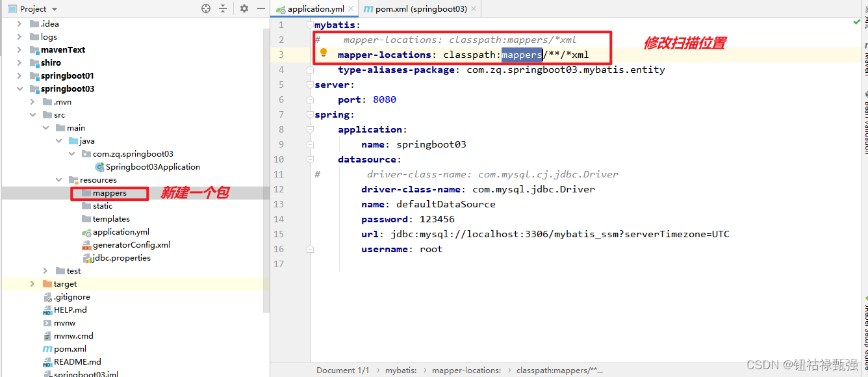Open the README.md file
The image size is (868, 377).
pyautogui.click(x=73, y=361)
